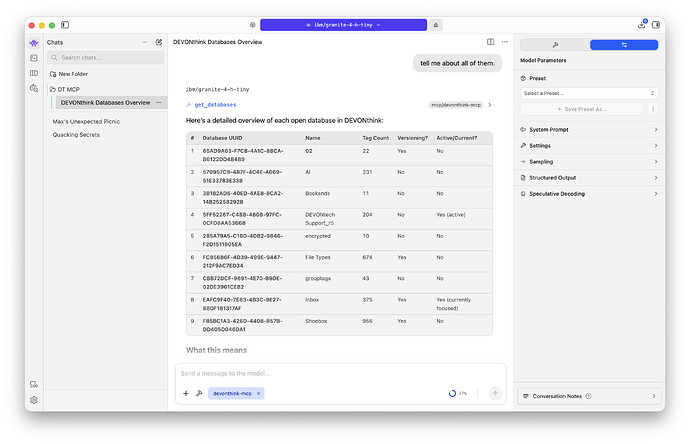
Task: Click the devonthink-mcp chip label
Action: point(232,394)
